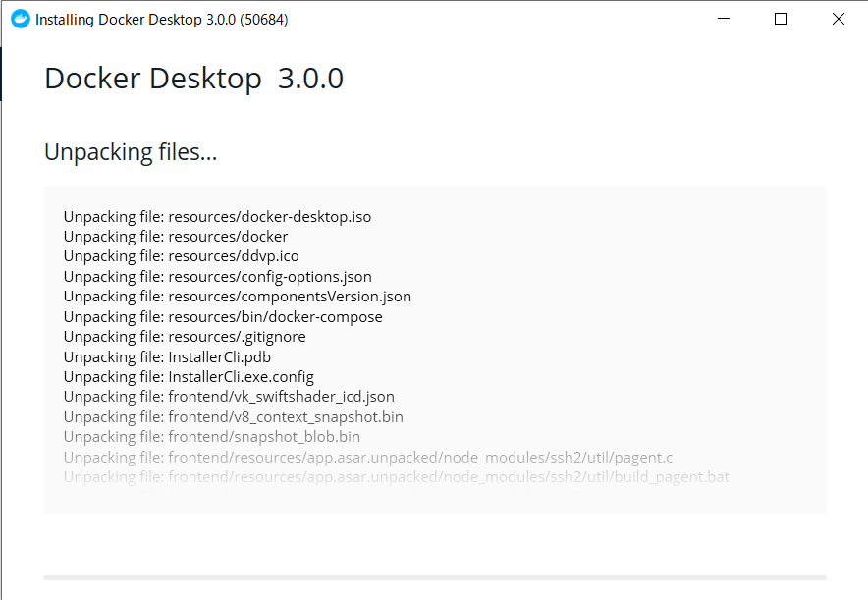
Task: Select log line ending in build_pagent.bat
Action: [x=397, y=476]
